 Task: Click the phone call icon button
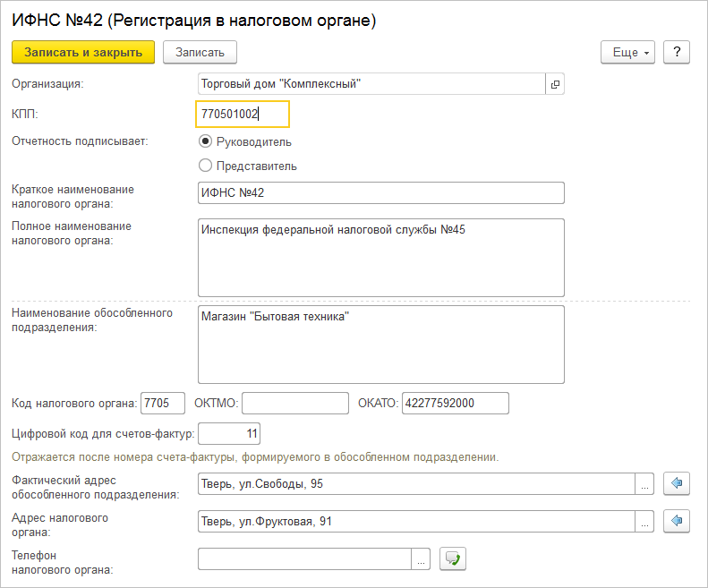click(x=453, y=559)
